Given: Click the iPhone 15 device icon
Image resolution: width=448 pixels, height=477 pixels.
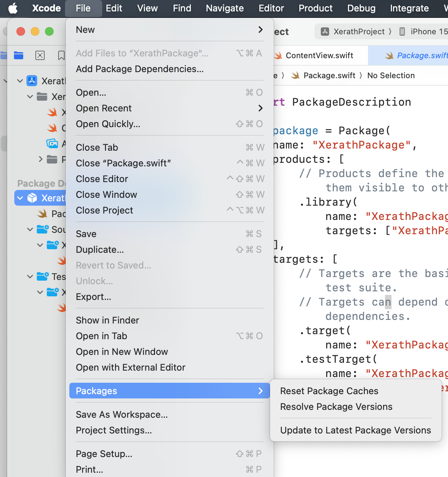Looking at the screenshot, I should point(402,32).
